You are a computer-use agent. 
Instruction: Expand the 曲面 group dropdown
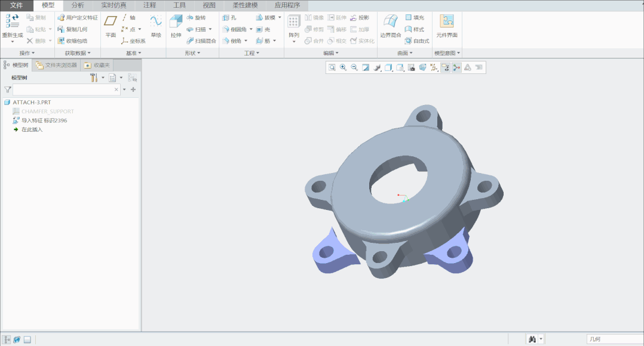(405, 53)
